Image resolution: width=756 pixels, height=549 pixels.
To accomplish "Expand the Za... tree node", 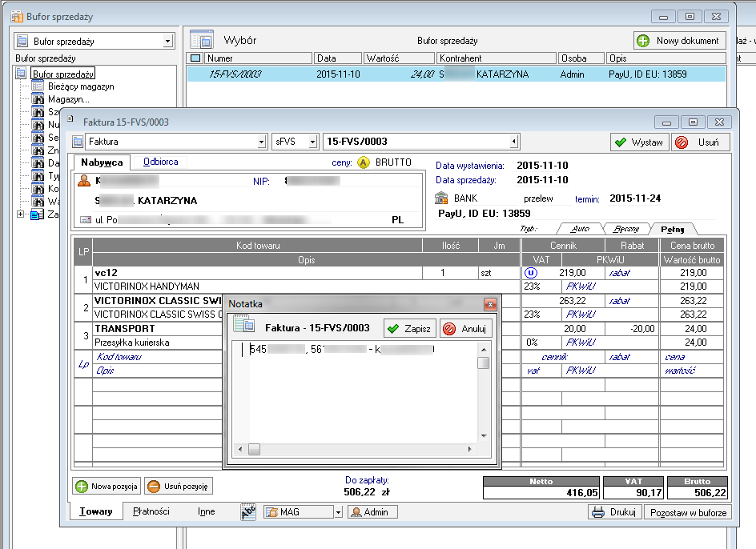I will tap(20, 214).
